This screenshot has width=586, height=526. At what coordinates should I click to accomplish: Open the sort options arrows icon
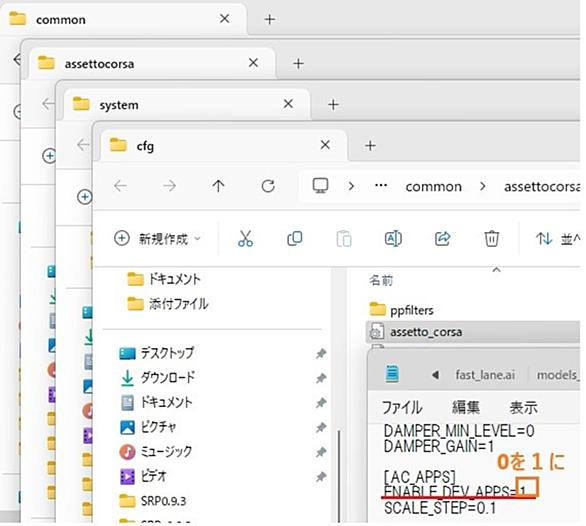(544, 239)
